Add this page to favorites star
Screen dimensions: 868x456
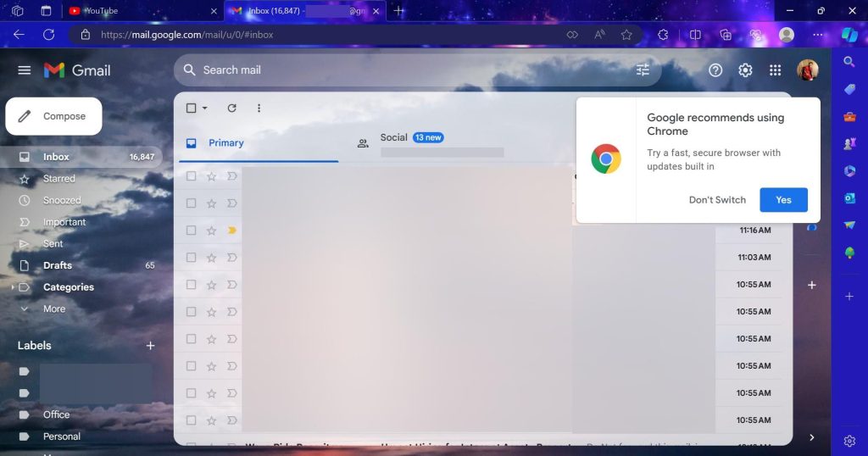tap(626, 34)
